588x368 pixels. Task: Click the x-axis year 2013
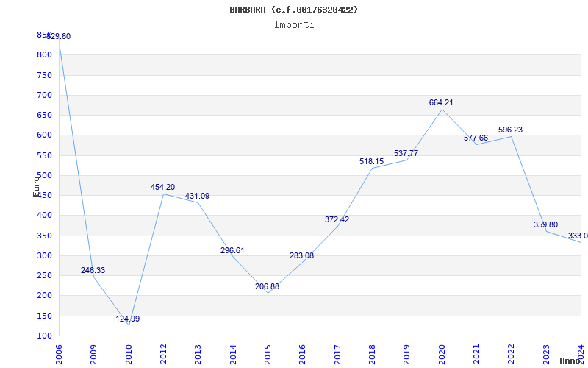pyautogui.click(x=198, y=355)
